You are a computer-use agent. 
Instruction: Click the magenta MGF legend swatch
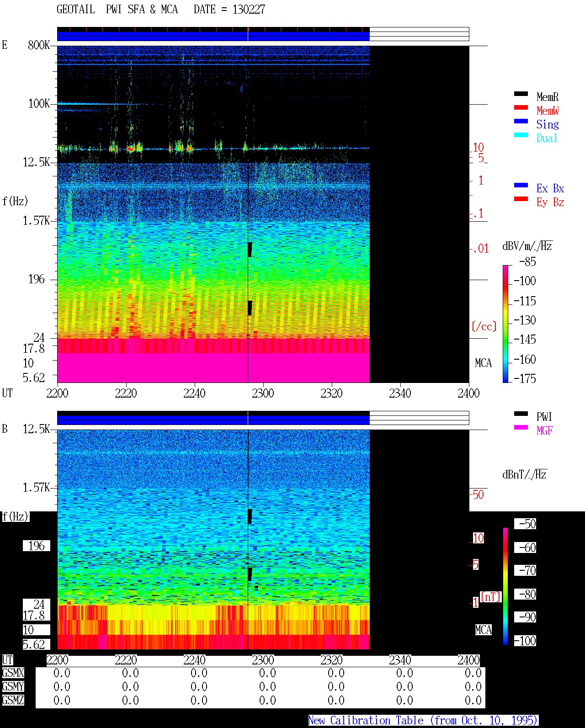[x=521, y=428]
